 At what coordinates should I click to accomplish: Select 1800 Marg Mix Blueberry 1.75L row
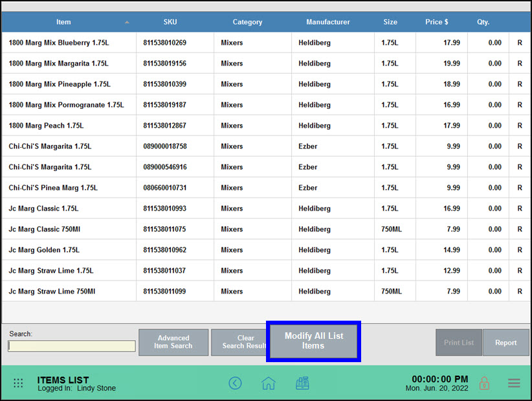pyautogui.click(x=265, y=43)
